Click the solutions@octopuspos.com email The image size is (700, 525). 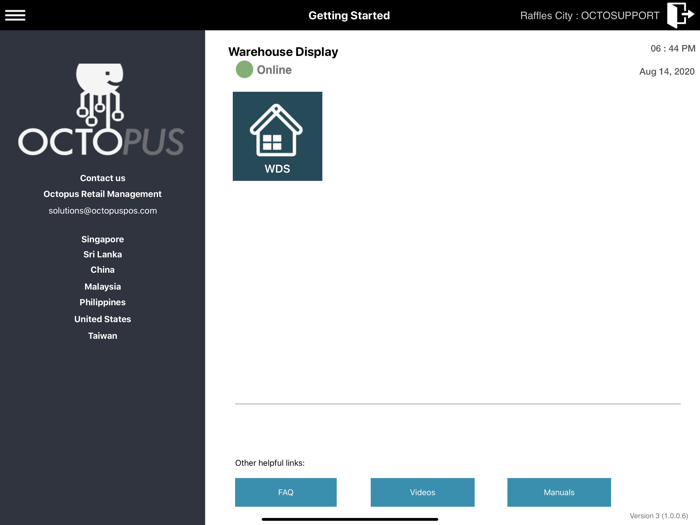103,211
